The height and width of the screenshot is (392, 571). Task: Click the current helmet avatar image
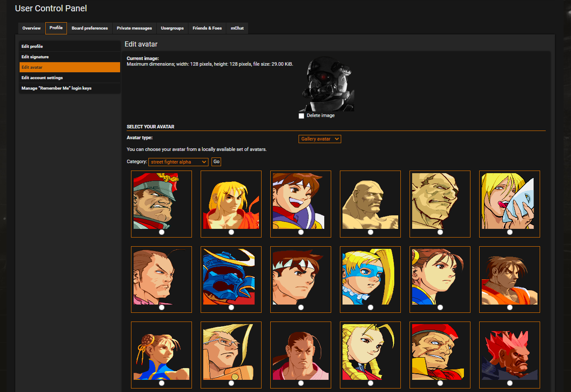click(x=326, y=84)
